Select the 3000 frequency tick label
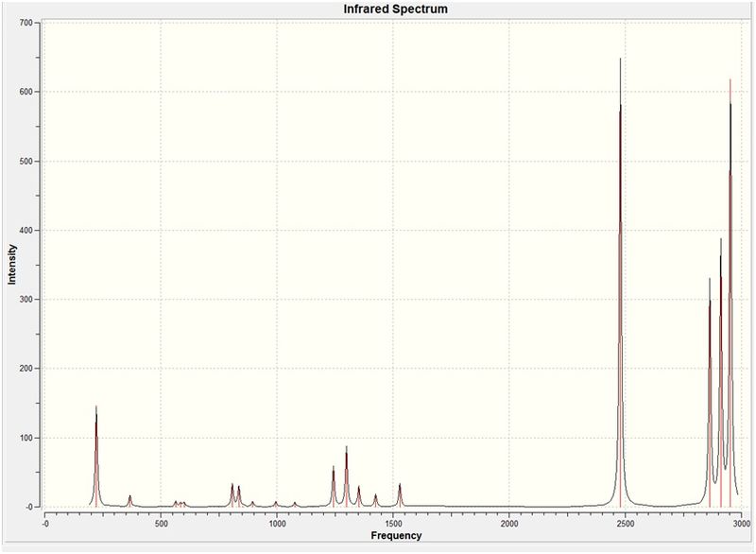The width and height of the screenshot is (756, 554). click(742, 524)
